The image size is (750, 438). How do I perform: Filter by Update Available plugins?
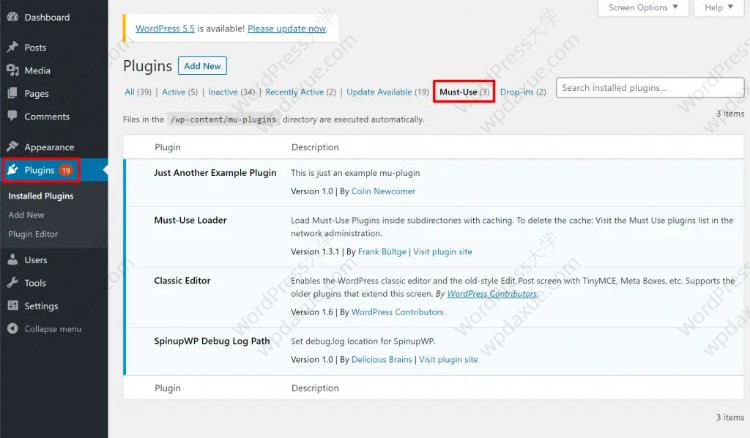point(379,92)
